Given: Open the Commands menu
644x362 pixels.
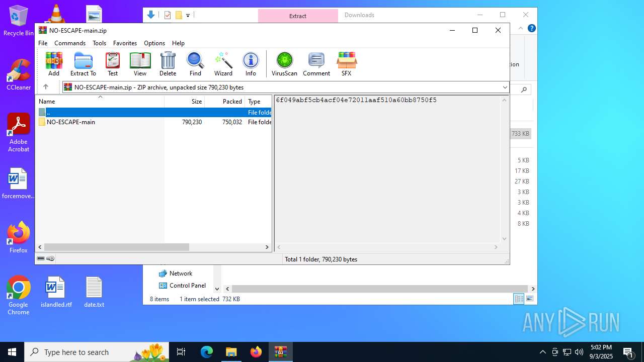Looking at the screenshot, I should (x=70, y=43).
